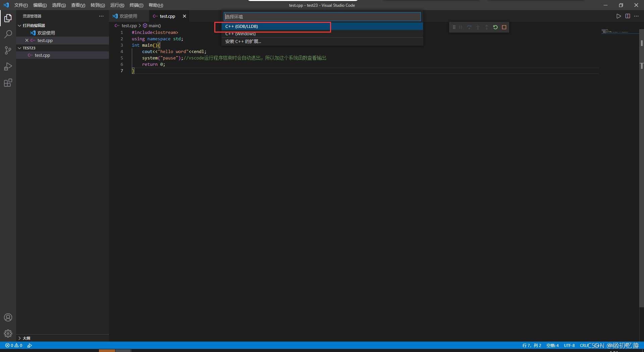Click the #include<iostream> code line
This screenshot has width=644, height=352.
155,32
